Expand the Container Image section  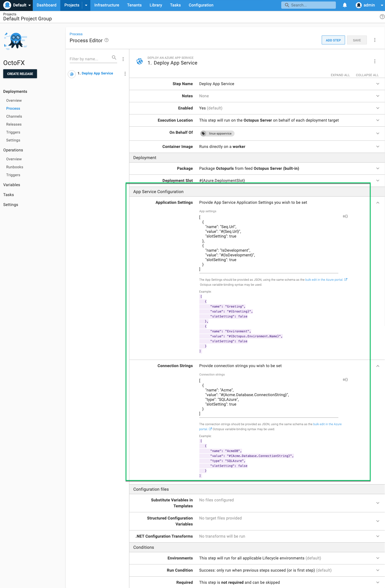pos(378,147)
